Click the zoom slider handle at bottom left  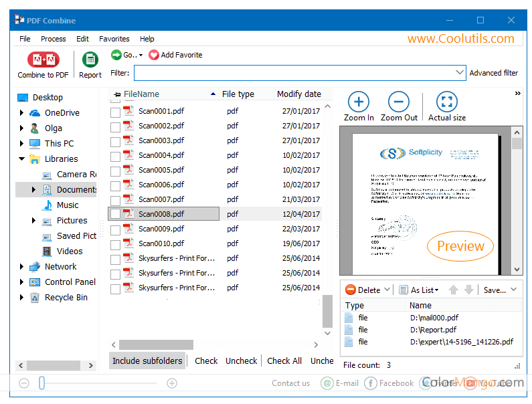(41, 383)
